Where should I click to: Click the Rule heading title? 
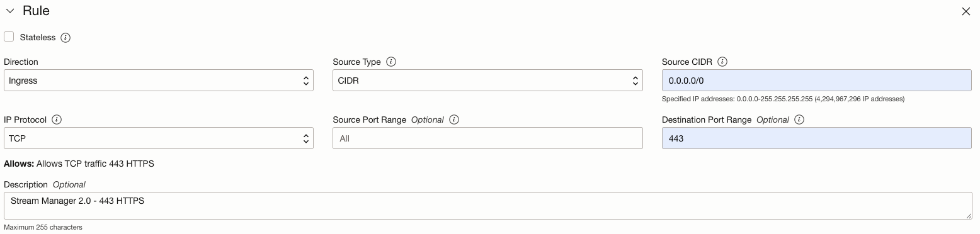(36, 11)
